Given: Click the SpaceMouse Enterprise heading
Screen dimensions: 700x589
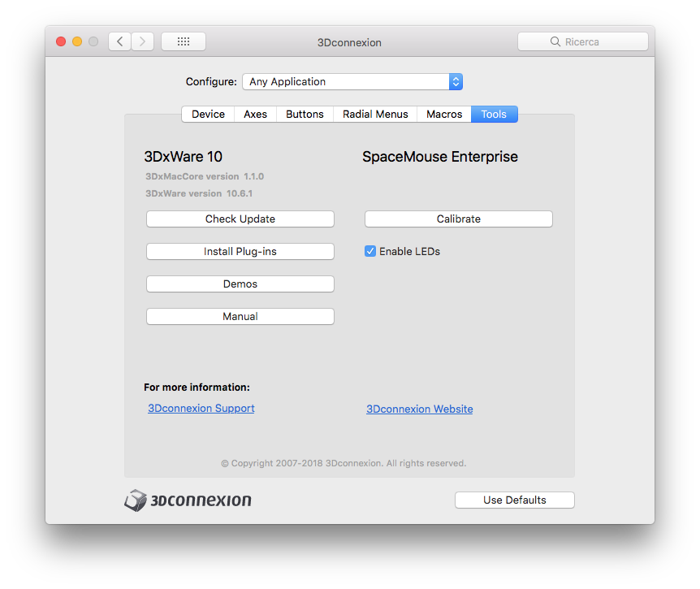Looking at the screenshot, I should pos(440,157).
